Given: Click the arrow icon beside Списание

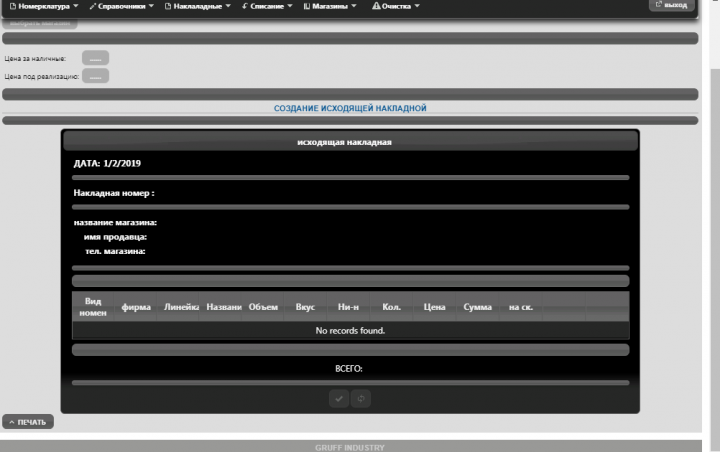Looking at the screenshot, I should (x=245, y=6).
